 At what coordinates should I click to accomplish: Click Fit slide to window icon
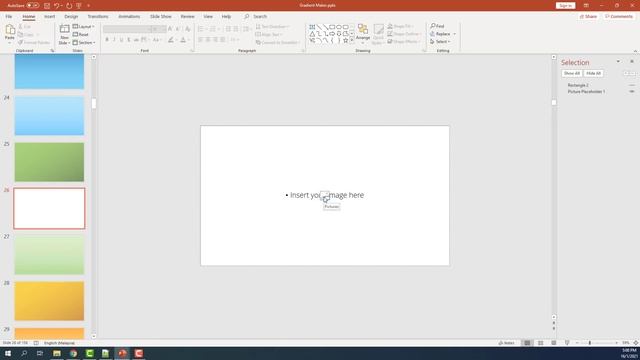coord(636,343)
